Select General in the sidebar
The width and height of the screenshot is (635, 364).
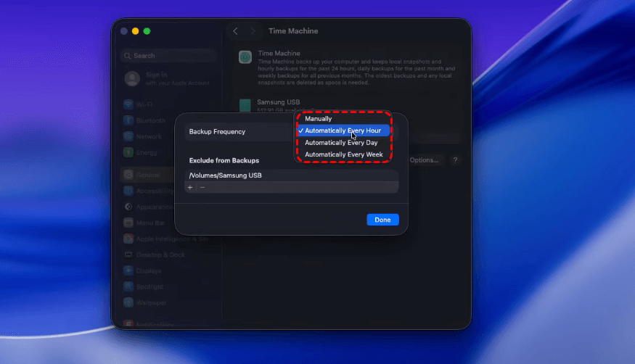tap(147, 175)
